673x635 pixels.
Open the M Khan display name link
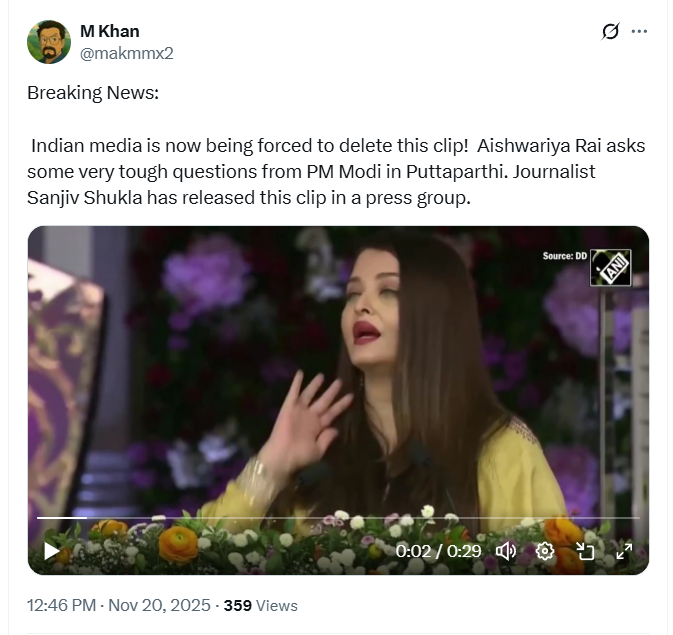tap(110, 31)
